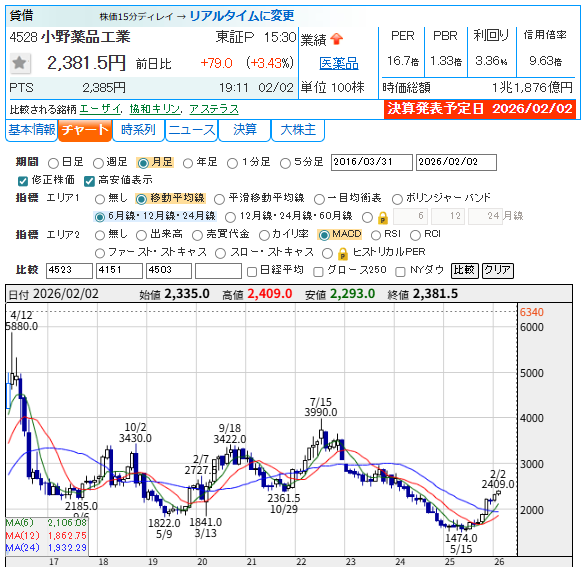Choose the RSI indicator
583x567 pixels.
[376, 235]
